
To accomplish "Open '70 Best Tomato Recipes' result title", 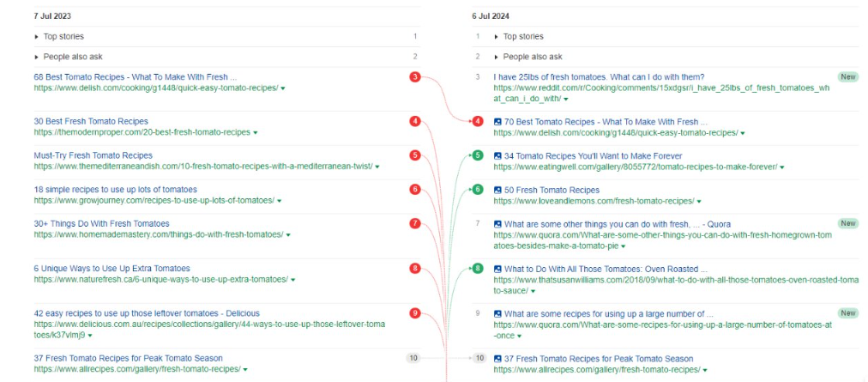I will 606,121.
